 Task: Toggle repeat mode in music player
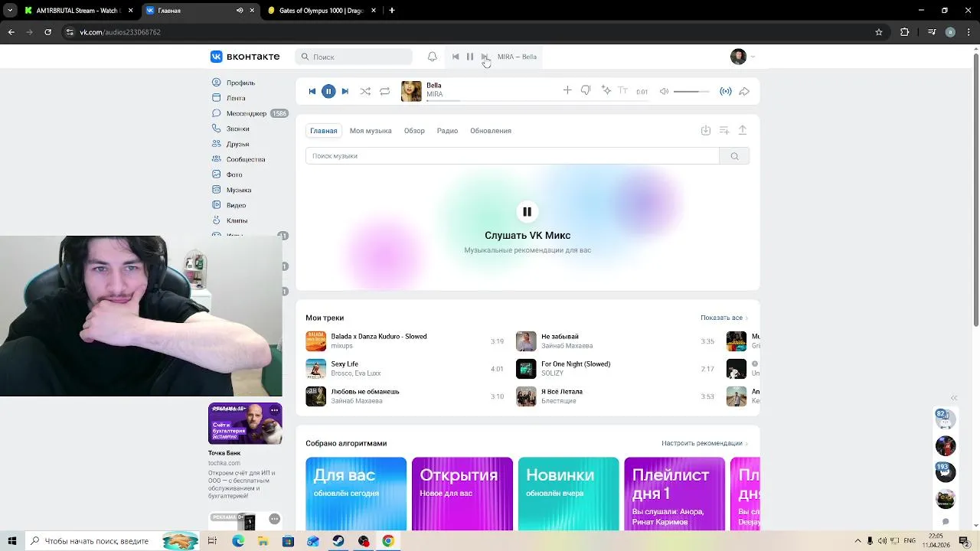(x=385, y=91)
